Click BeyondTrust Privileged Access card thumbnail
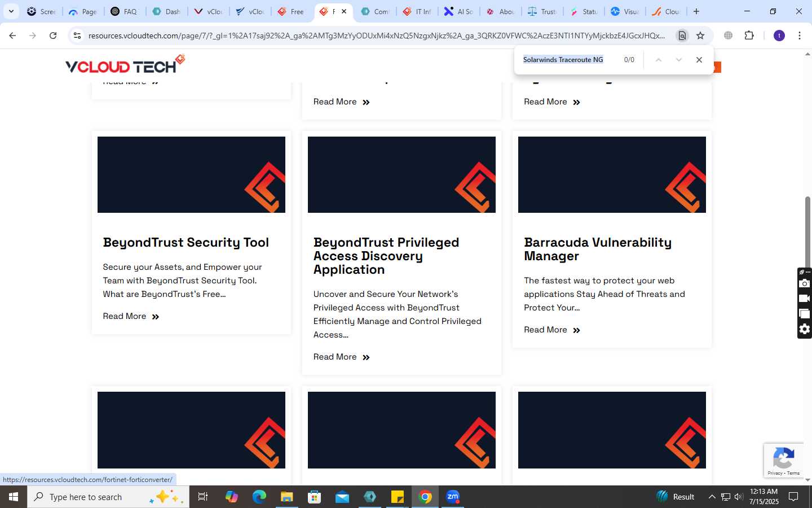This screenshot has height=508, width=812. click(x=401, y=174)
